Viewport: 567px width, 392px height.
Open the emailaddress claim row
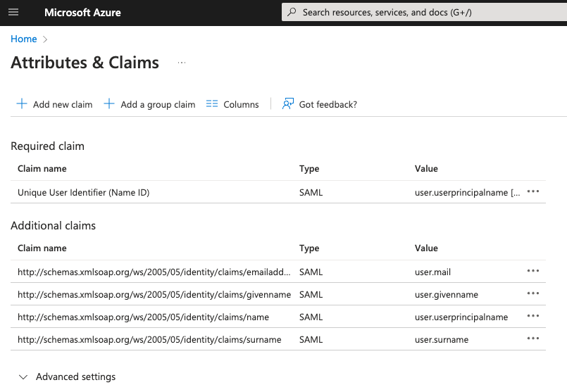[154, 272]
